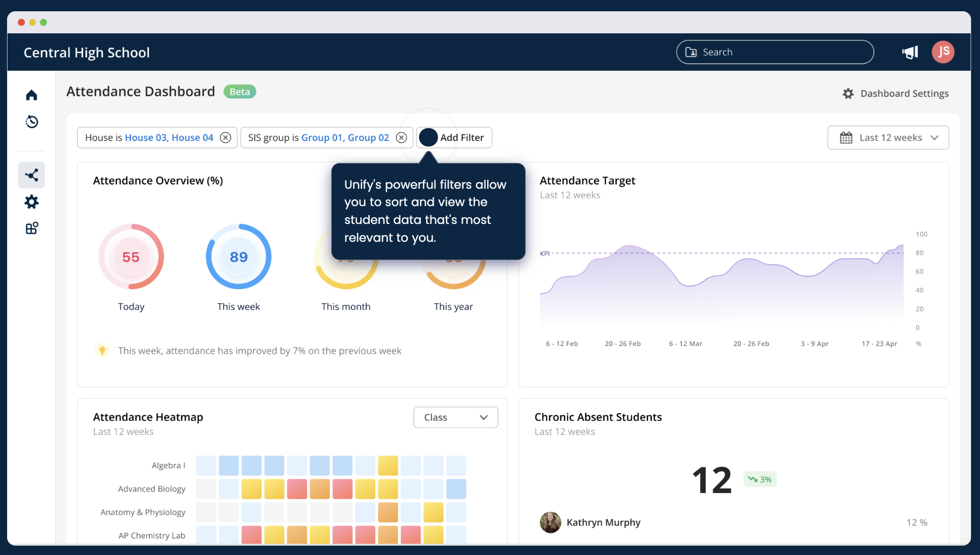Select the History icon in sidebar
This screenshot has width=980, height=555.
31,122
